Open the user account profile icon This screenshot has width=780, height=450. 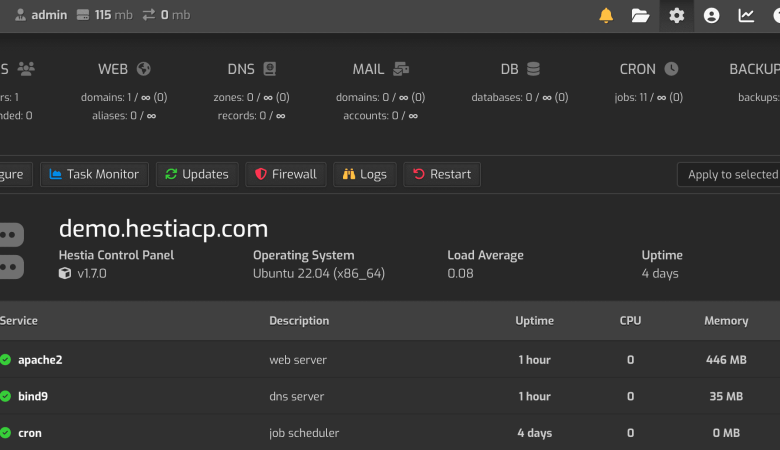pos(711,15)
